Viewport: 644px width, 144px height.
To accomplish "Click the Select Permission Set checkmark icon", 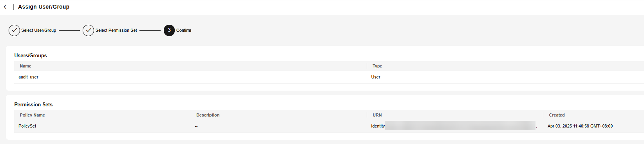I will (88, 30).
